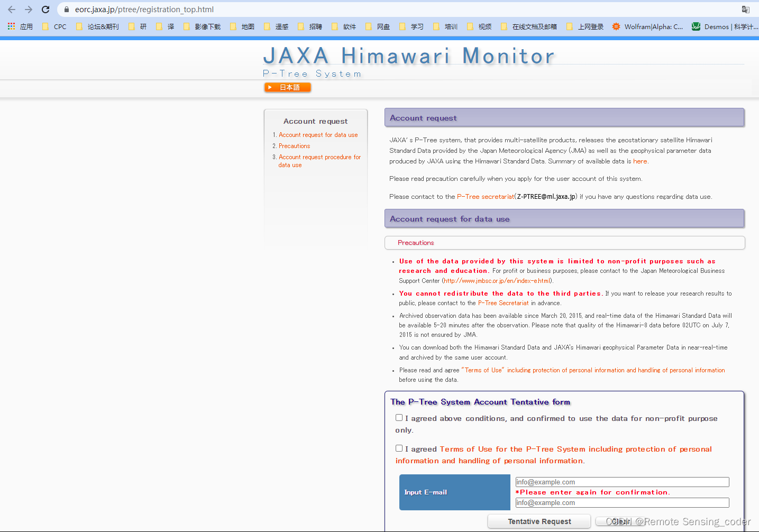Open the 上网登录 bookmark folder
Screen dimensions: 759x532
(585, 26)
